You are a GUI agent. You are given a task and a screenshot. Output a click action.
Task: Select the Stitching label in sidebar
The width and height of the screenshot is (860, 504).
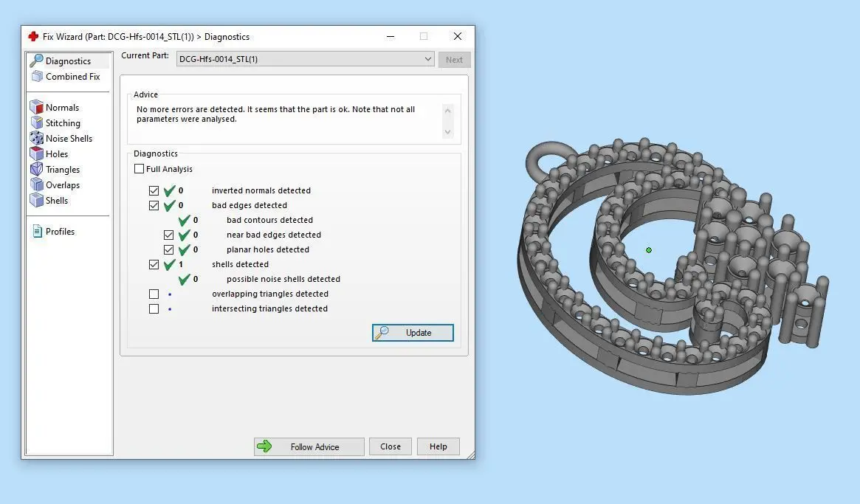pos(63,122)
